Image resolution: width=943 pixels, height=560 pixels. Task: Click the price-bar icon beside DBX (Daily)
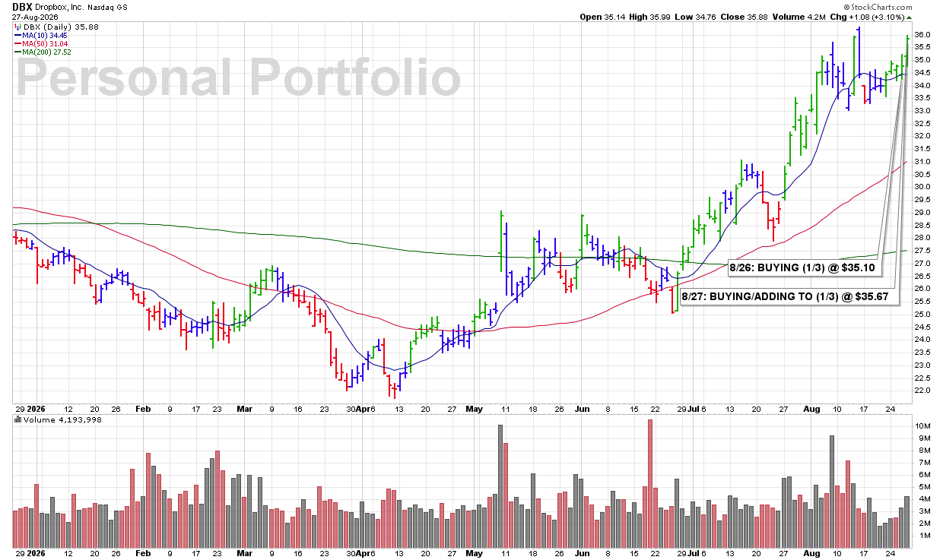17,26
